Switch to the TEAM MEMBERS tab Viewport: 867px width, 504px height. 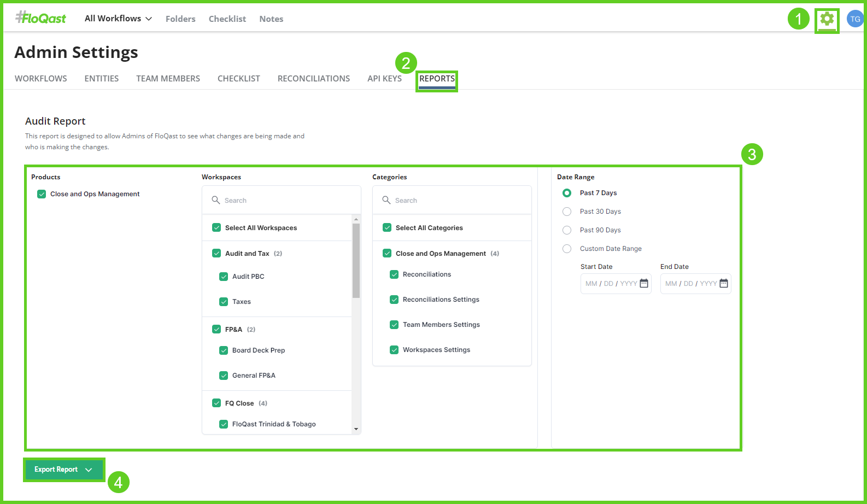[168, 79]
